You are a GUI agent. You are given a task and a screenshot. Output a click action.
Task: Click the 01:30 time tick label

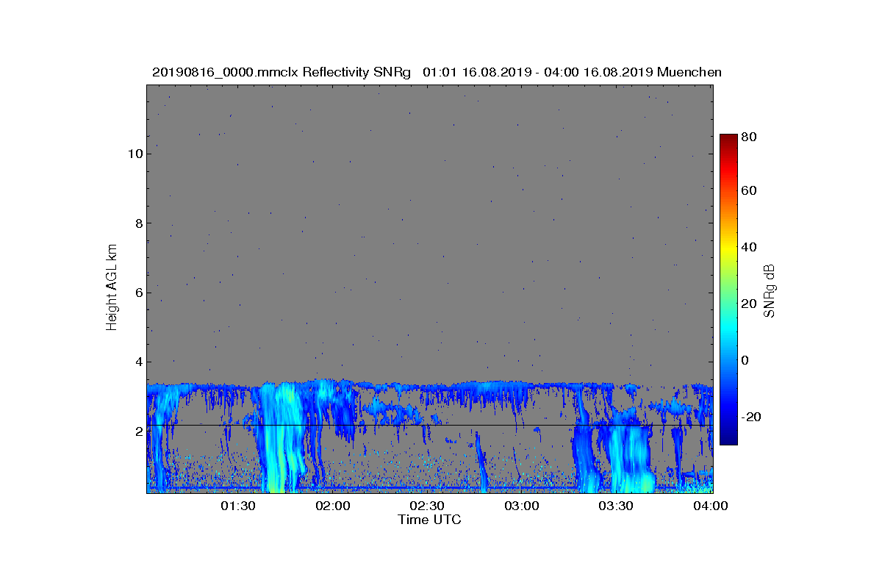(x=238, y=506)
